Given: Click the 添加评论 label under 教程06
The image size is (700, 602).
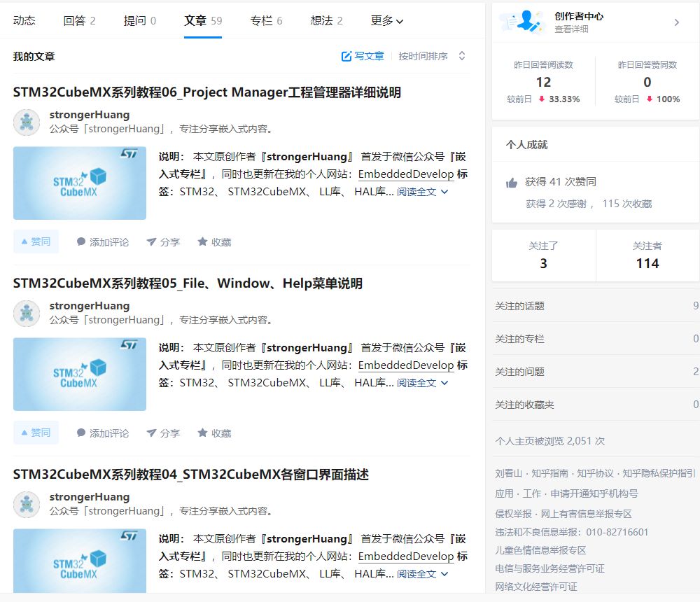Looking at the screenshot, I should [109, 242].
